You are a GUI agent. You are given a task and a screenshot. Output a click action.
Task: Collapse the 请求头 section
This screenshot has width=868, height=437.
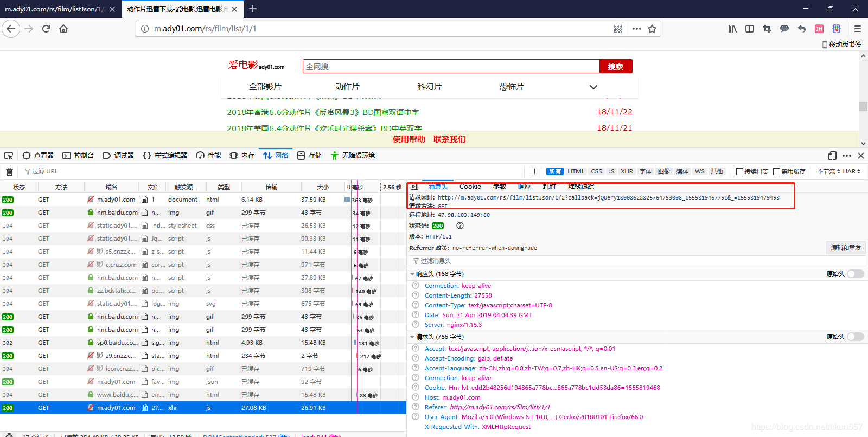[x=412, y=337]
